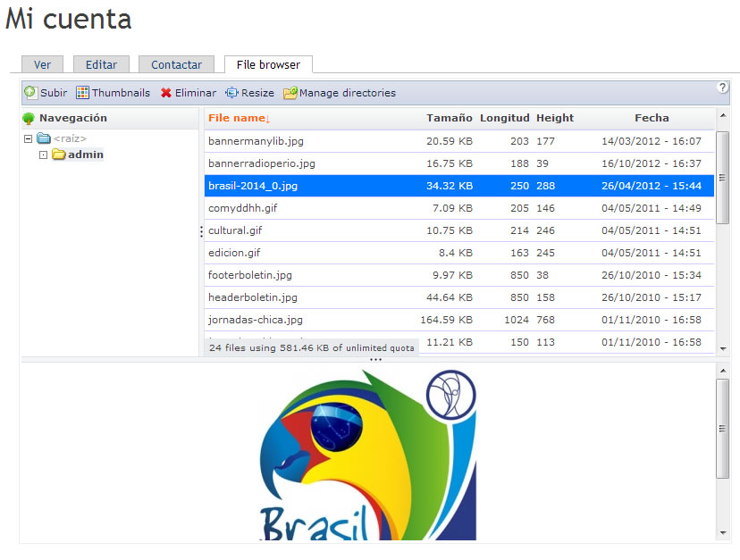Viewport: 740px width, 560px height.
Task: Click the Brasil 2014 preview image
Action: pyautogui.click(x=368, y=455)
